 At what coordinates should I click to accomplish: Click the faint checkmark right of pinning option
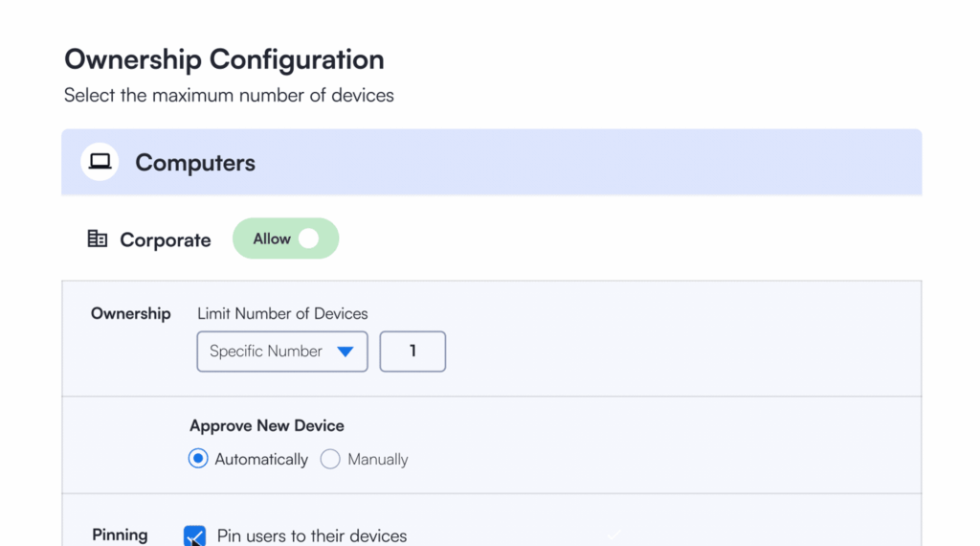pyautogui.click(x=613, y=535)
